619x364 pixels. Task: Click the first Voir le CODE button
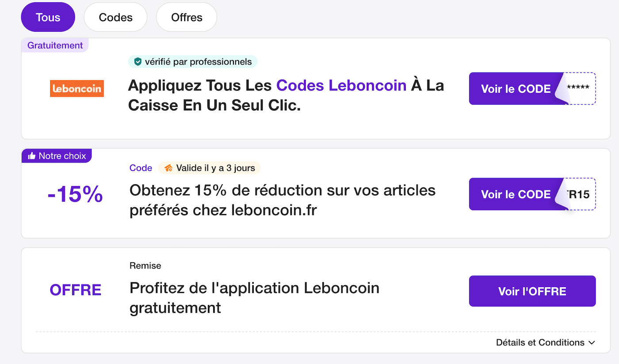(515, 88)
